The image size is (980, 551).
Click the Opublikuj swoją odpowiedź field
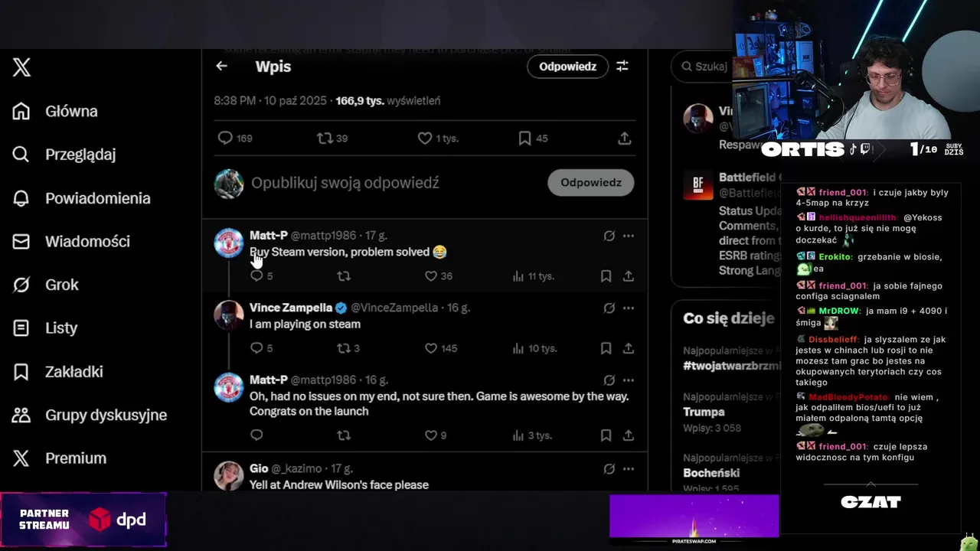(345, 183)
